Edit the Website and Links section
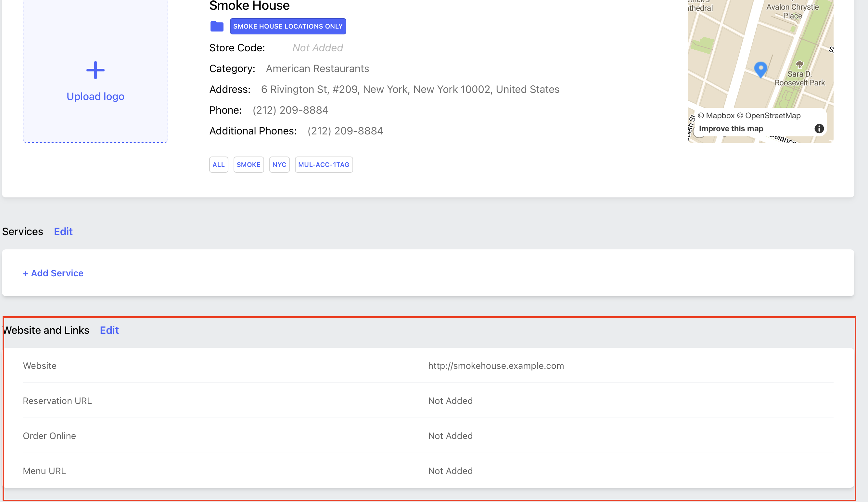 [109, 330]
